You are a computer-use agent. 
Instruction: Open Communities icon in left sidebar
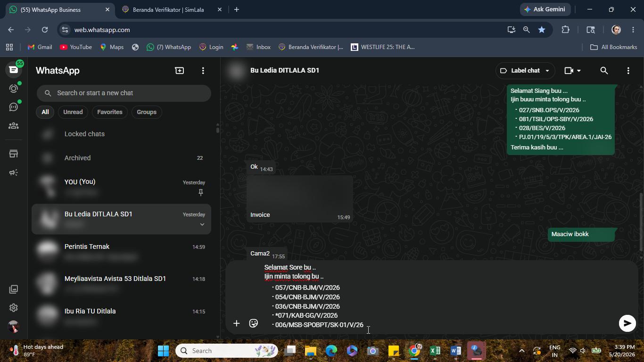pyautogui.click(x=13, y=126)
